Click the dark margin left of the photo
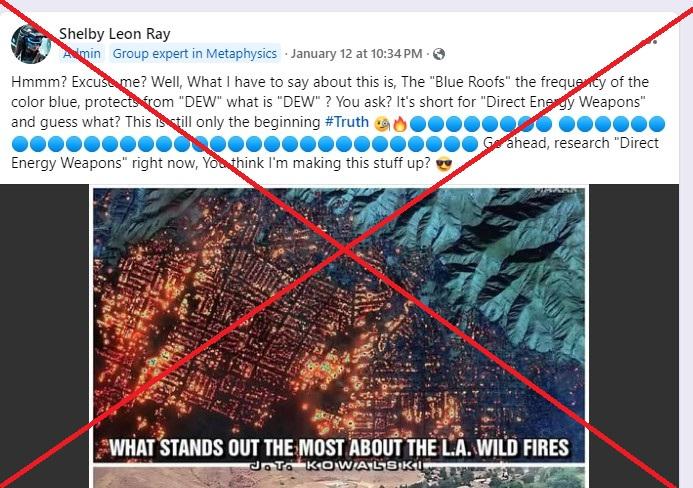 click(44, 336)
